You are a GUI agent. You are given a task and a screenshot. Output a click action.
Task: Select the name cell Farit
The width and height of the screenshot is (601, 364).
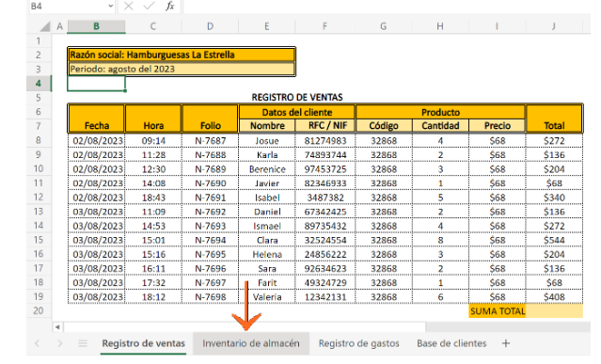point(267,282)
